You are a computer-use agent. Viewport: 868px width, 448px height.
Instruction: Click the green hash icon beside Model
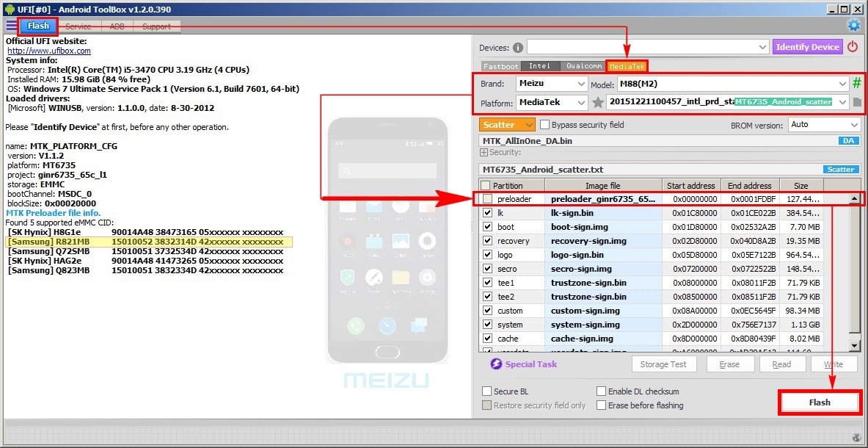856,84
